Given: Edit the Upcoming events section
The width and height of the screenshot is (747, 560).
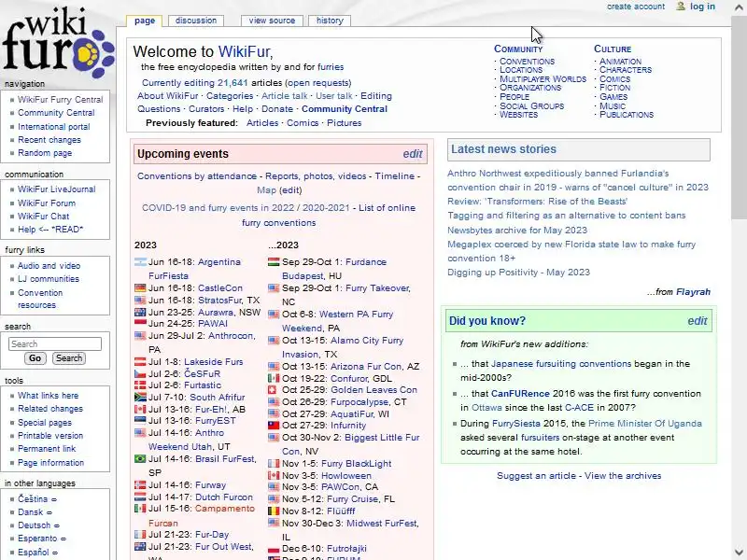Looking at the screenshot, I should (x=413, y=154).
